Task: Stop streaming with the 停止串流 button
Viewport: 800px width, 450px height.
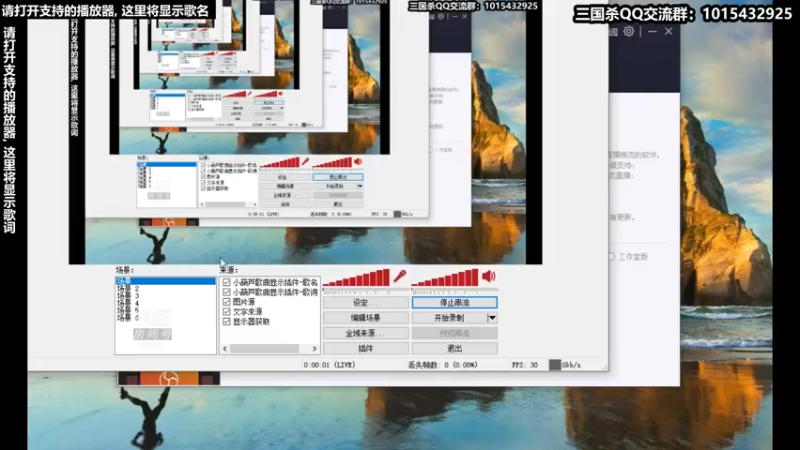Action: tap(455, 303)
